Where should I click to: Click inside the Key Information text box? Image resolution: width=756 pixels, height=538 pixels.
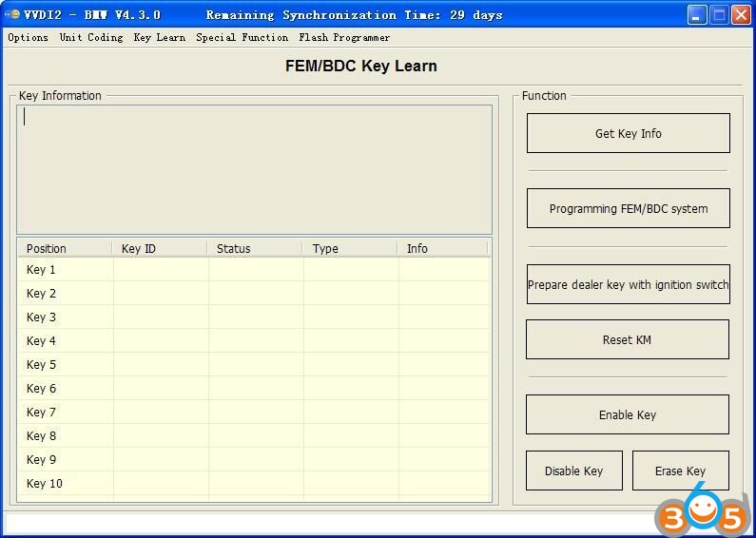click(255, 170)
